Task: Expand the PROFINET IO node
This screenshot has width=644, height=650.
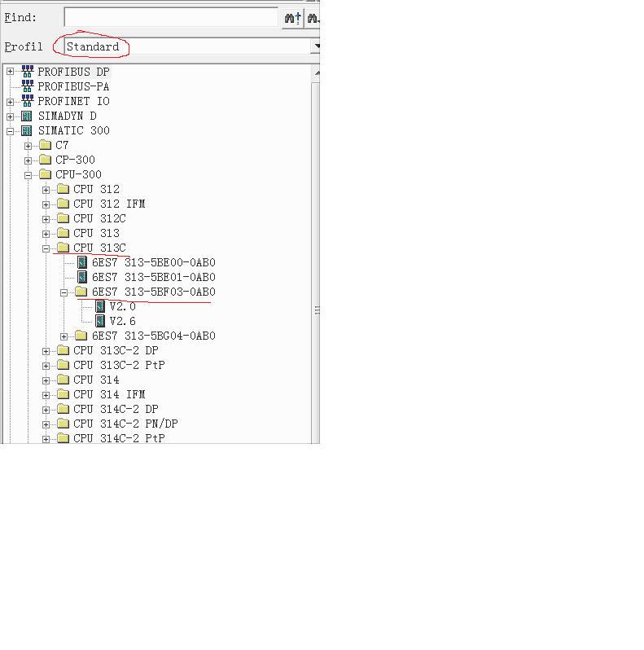Action: [11, 102]
